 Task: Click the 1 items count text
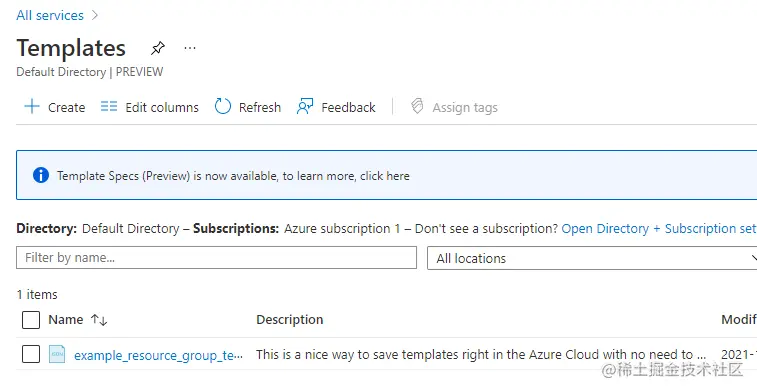point(37,294)
